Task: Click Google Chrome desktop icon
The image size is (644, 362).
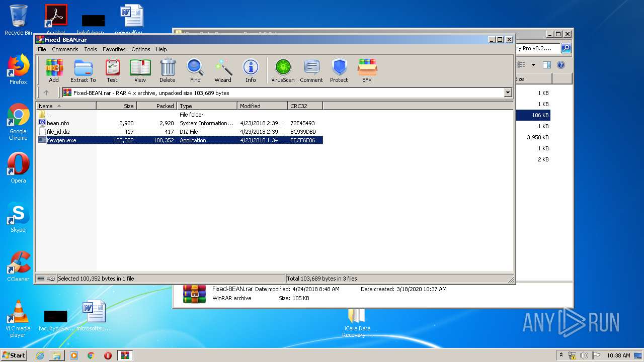Action: pyautogui.click(x=18, y=122)
